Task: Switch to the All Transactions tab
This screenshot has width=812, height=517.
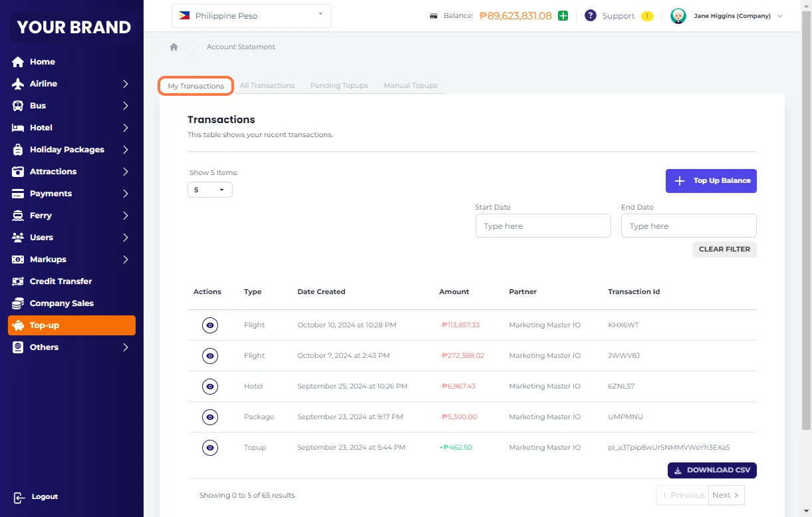Action: pos(267,86)
